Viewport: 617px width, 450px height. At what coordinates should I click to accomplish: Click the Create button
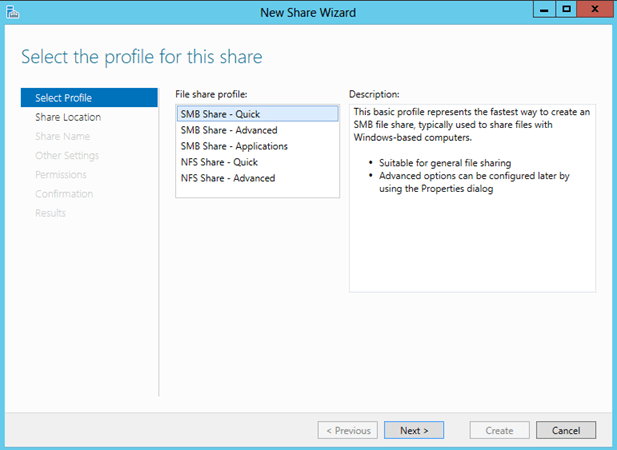(x=499, y=430)
